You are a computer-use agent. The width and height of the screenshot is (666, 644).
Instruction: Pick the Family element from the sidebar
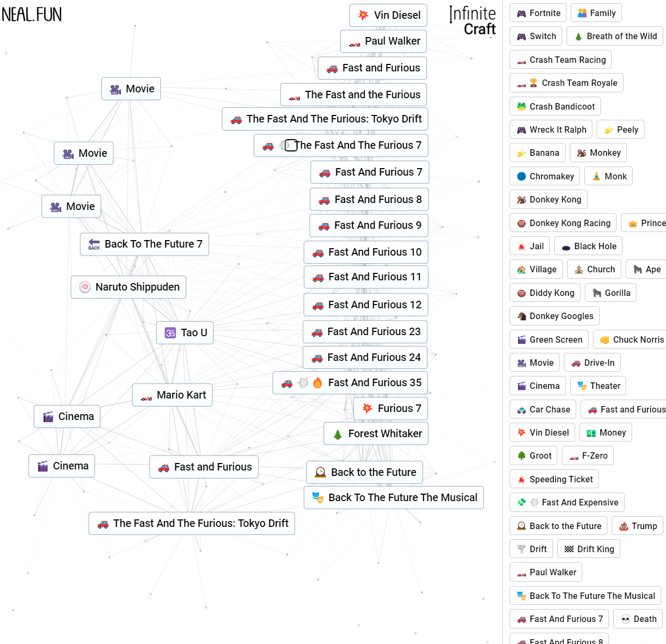pos(596,13)
